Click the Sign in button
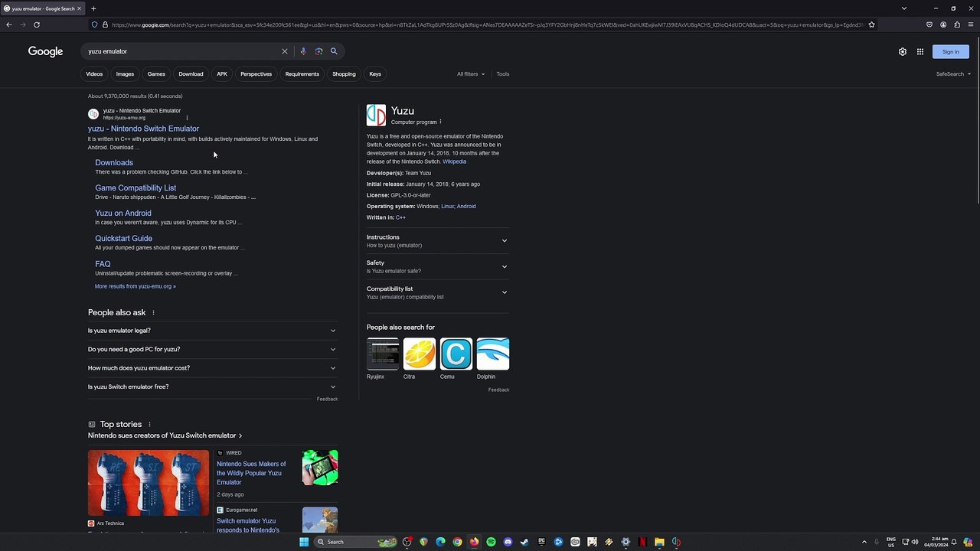 click(951, 51)
